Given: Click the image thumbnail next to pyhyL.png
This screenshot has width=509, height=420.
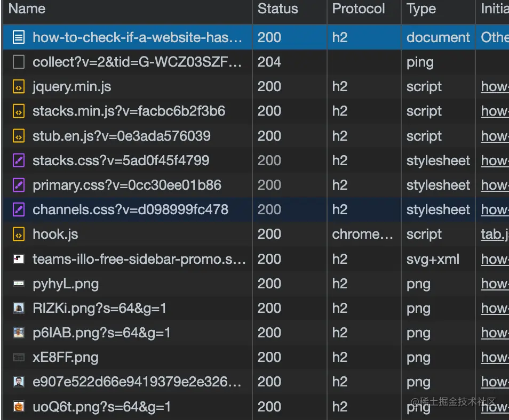Looking at the screenshot, I should (19, 284).
